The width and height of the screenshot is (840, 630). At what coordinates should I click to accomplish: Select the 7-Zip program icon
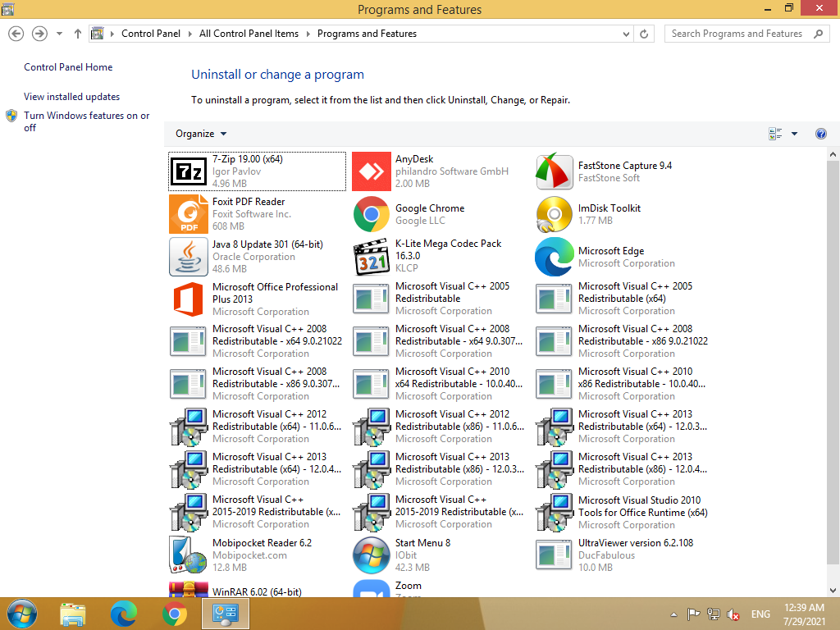189,171
